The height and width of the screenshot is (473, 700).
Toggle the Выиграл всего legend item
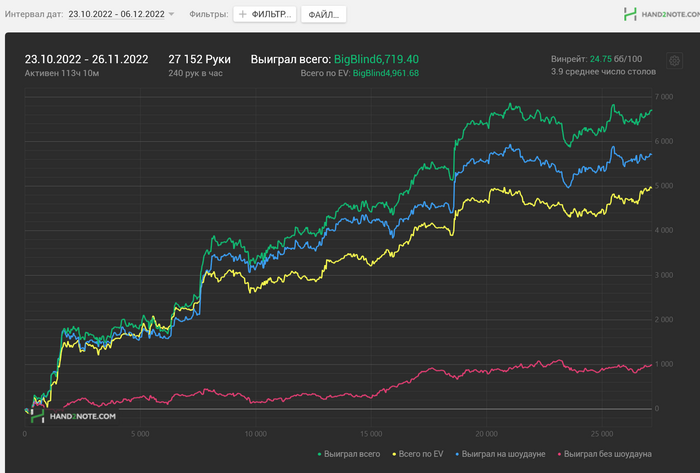[349, 454]
